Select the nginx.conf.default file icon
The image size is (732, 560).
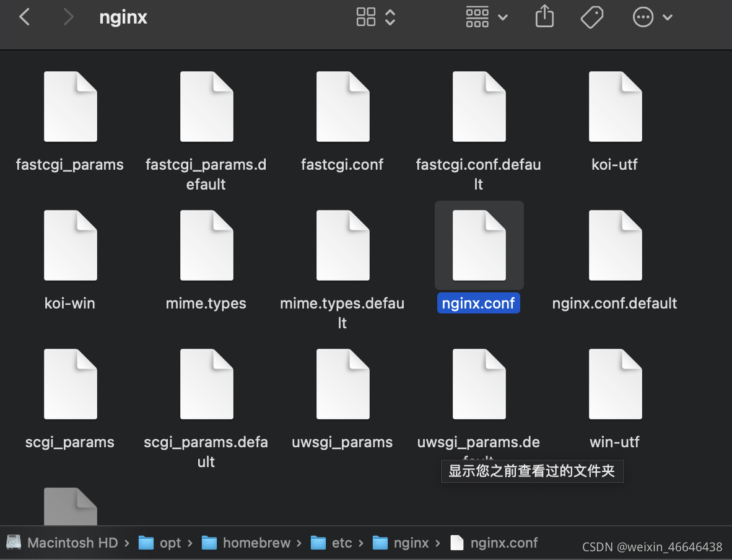pos(616,245)
